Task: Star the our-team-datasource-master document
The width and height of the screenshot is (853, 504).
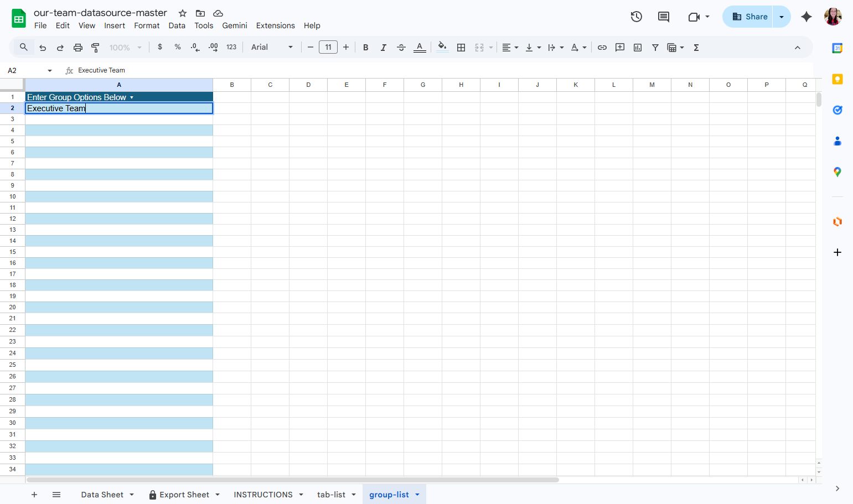Action: click(x=183, y=13)
